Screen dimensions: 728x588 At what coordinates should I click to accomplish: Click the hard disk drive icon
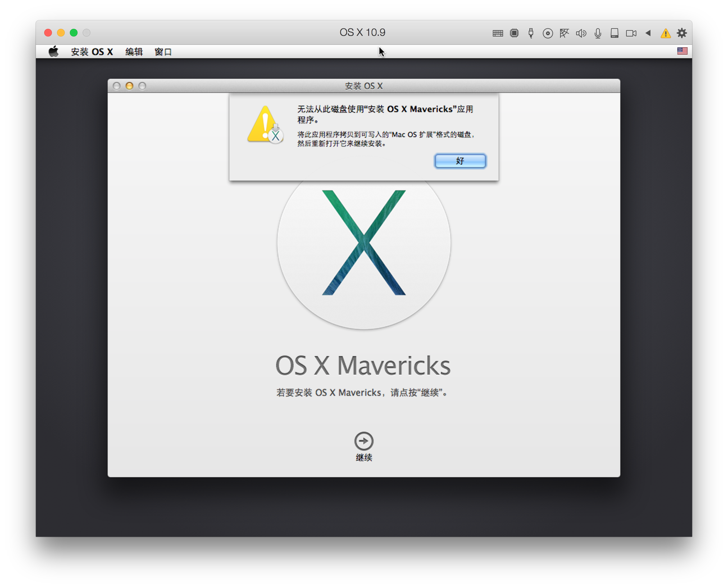(x=615, y=33)
